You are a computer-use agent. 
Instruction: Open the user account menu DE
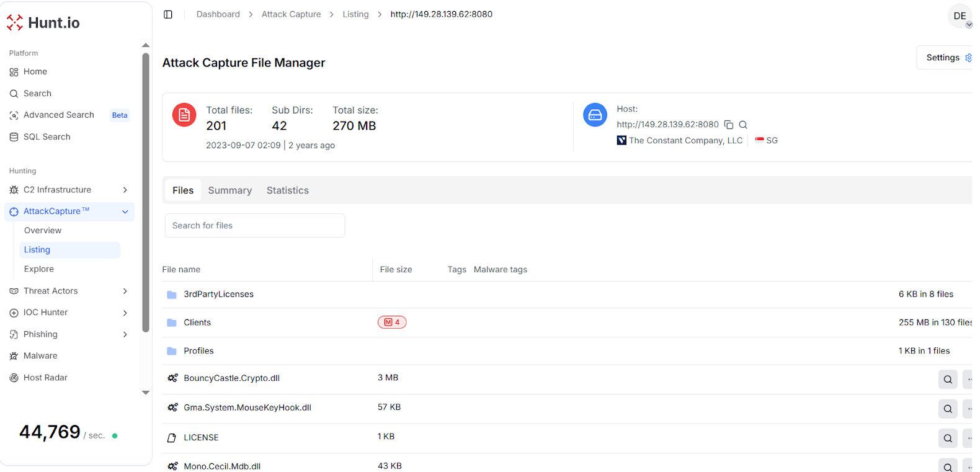point(960,16)
